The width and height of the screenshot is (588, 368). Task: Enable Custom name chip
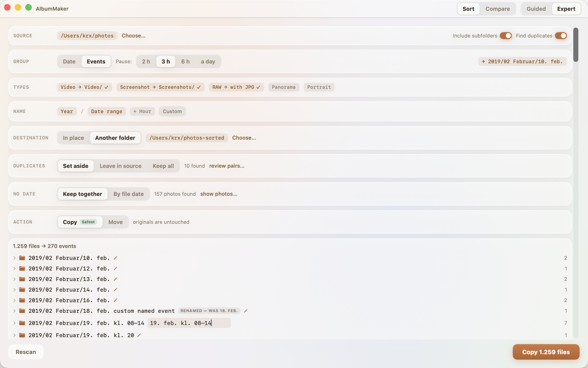tap(172, 111)
